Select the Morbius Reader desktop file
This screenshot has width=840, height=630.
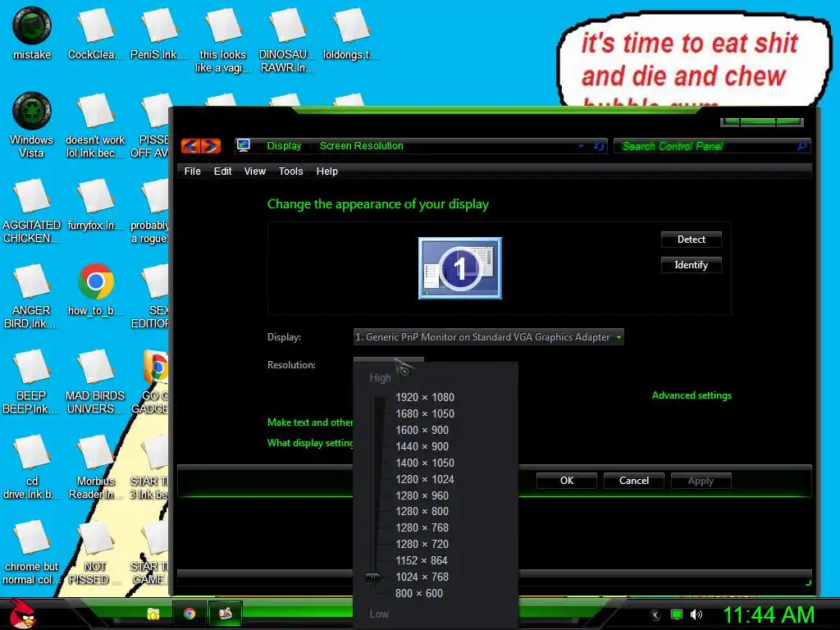pyautogui.click(x=95, y=466)
